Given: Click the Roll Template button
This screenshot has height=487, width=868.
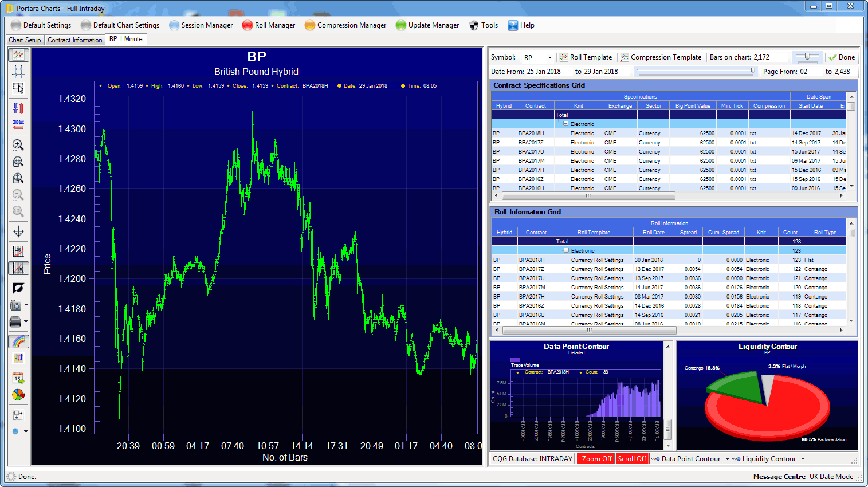Looking at the screenshot, I should point(586,57).
